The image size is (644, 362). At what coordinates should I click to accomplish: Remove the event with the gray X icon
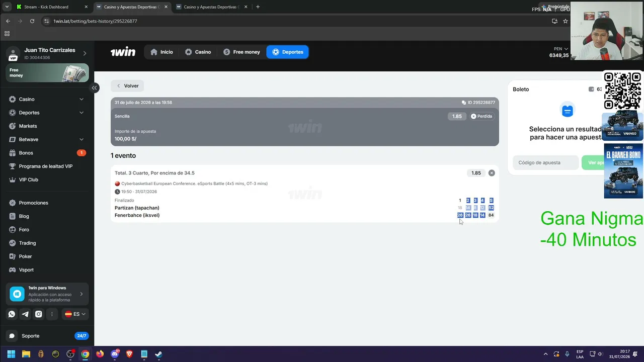tap(492, 173)
